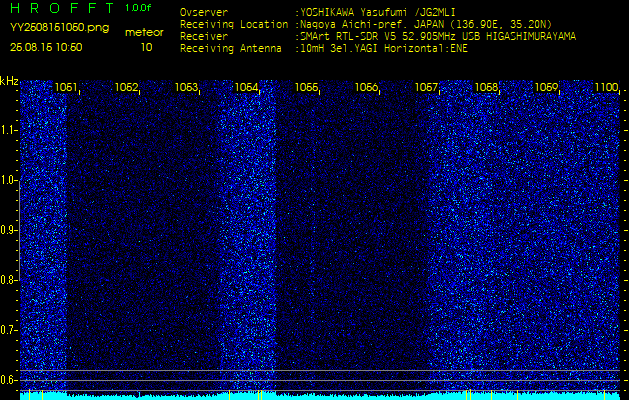This screenshot has width=629, height=400.
Task: Click the HROFFT title text
Action: (x=62, y=8)
